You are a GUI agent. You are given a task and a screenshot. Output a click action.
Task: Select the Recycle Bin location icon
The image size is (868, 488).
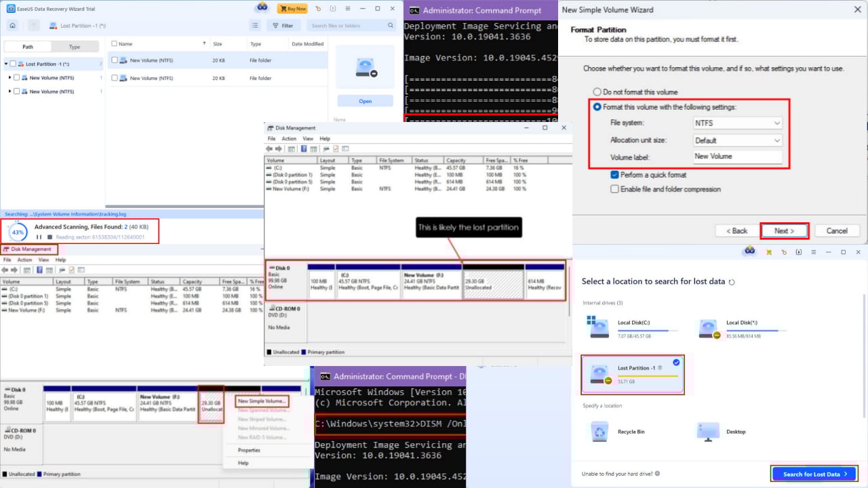click(599, 432)
